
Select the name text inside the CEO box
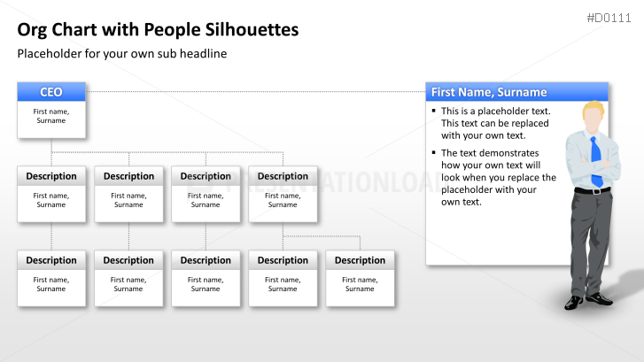(x=51, y=116)
